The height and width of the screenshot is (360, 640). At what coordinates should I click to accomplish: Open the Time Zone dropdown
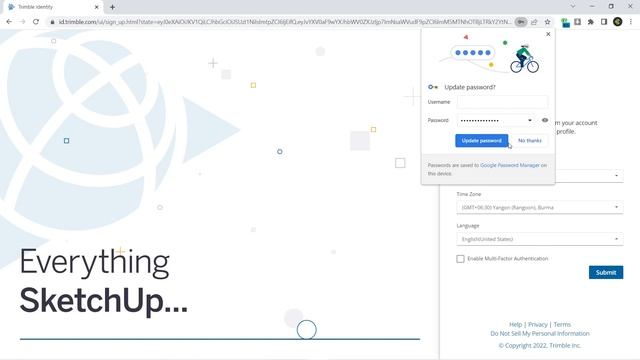540,207
